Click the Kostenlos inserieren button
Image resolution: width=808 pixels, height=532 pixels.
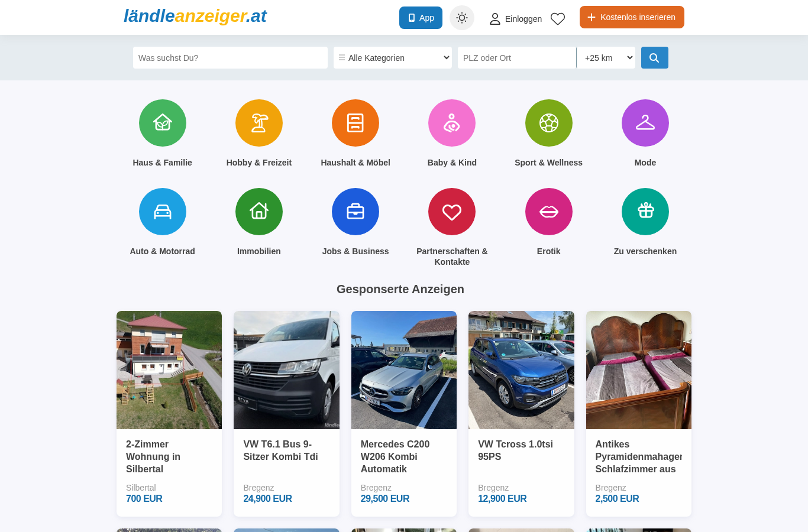(632, 17)
